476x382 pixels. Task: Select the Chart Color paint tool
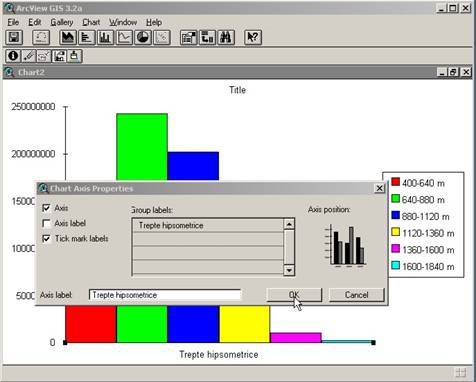tap(74, 56)
